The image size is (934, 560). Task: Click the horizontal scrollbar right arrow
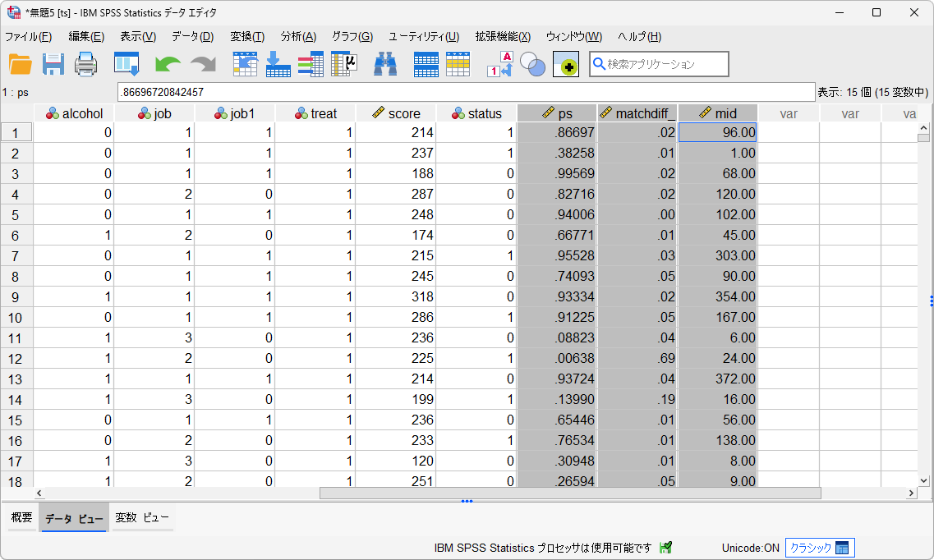click(910, 493)
